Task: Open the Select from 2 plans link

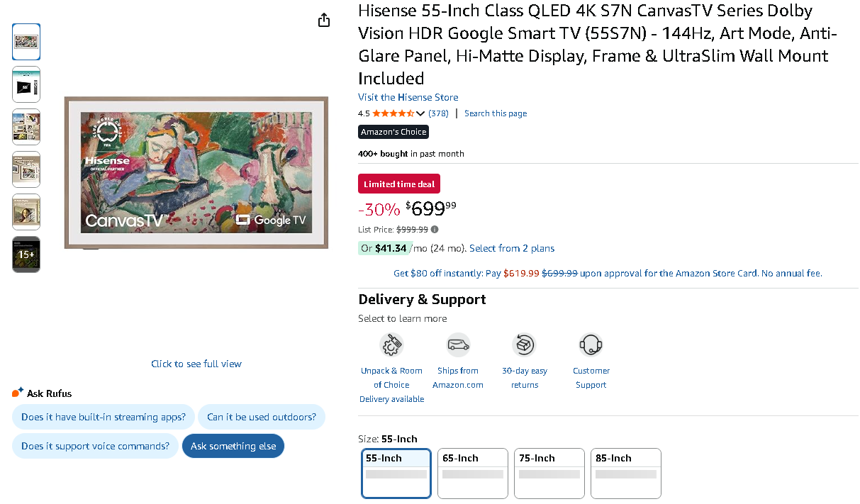Action: (x=512, y=248)
